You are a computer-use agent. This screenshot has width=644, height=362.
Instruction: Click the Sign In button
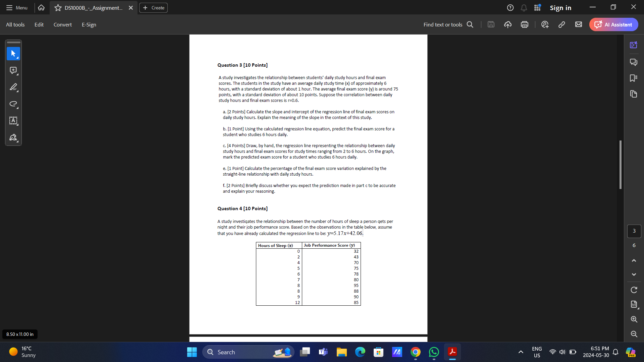561,8
